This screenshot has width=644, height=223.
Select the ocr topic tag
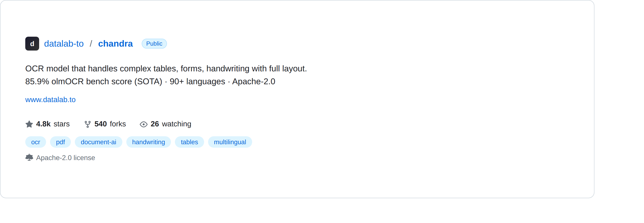tap(35, 142)
